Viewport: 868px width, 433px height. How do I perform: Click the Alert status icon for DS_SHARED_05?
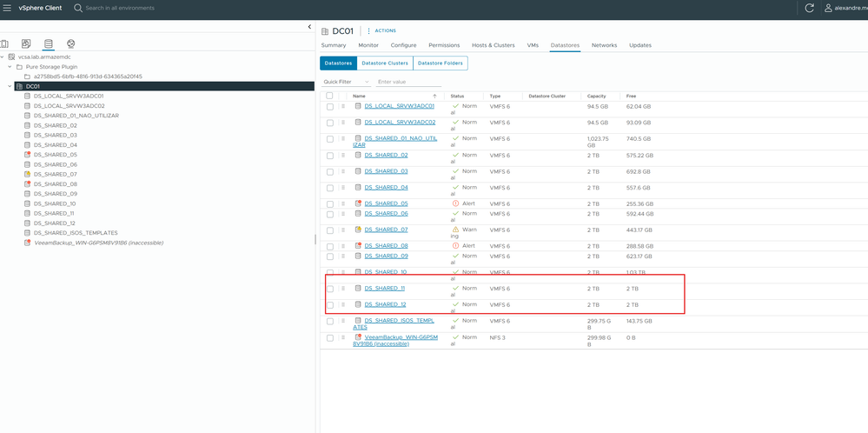[x=455, y=203]
